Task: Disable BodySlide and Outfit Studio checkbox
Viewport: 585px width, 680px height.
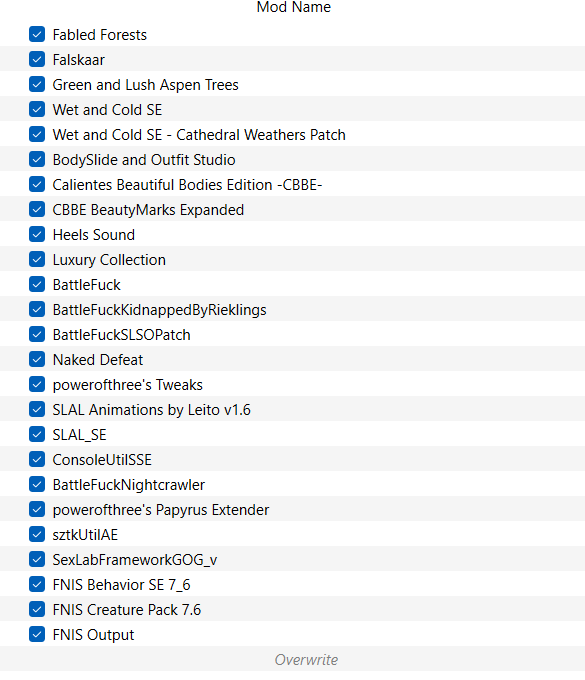Action: click(x=37, y=160)
